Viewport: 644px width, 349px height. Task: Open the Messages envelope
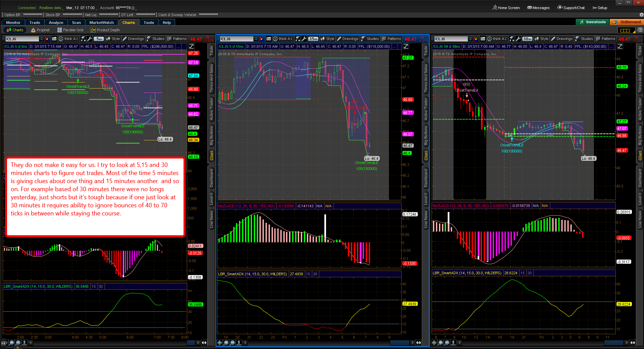pyautogui.click(x=538, y=8)
